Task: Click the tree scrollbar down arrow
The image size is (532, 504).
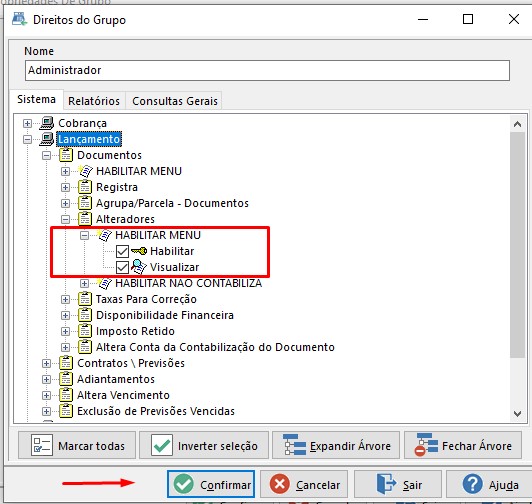Action: point(517,414)
